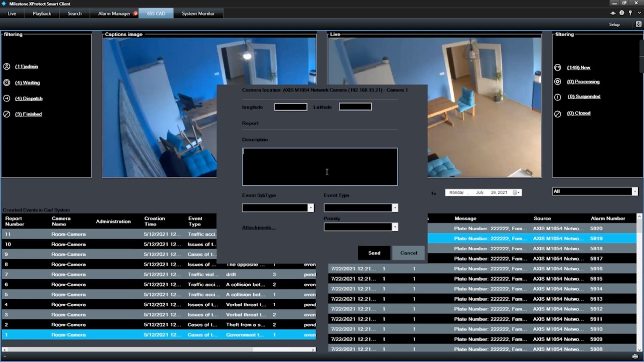The width and height of the screenshot is (644, 362).
Task: Select alarm number 5920 row
Action: (532, 228)
